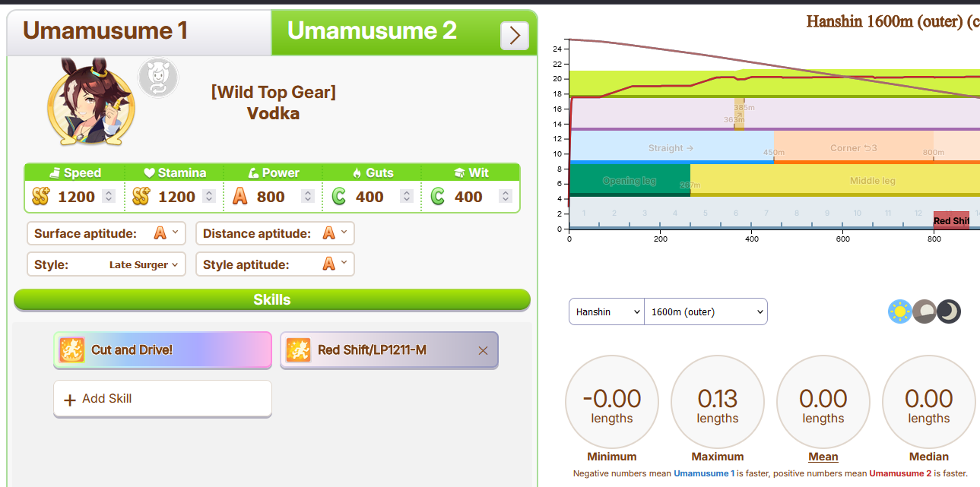
Task: Click the Cut and Drive! skill icon
Action: [x=71, y=350]
